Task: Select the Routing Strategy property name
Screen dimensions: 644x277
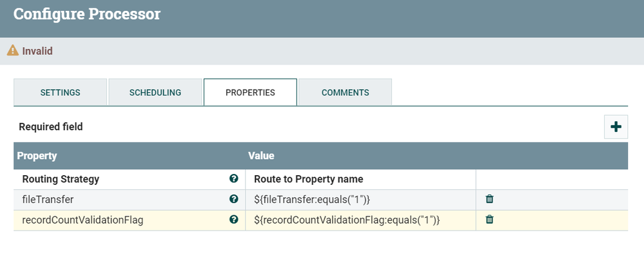Action: 61,179
